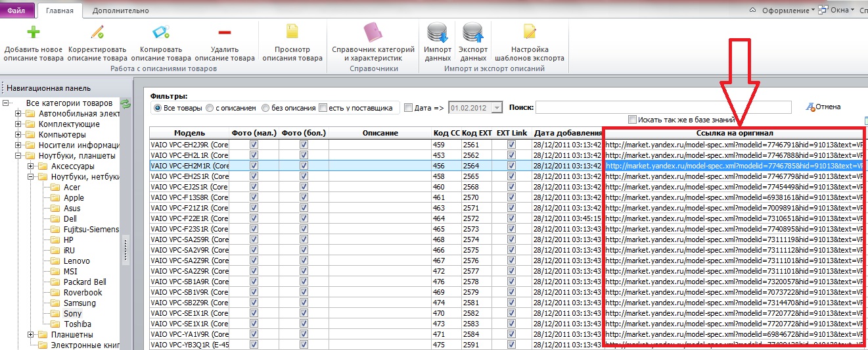Select the Asus folder in tree
The width and height of the screenshot is (868, 350).
(x=72, y=209)
